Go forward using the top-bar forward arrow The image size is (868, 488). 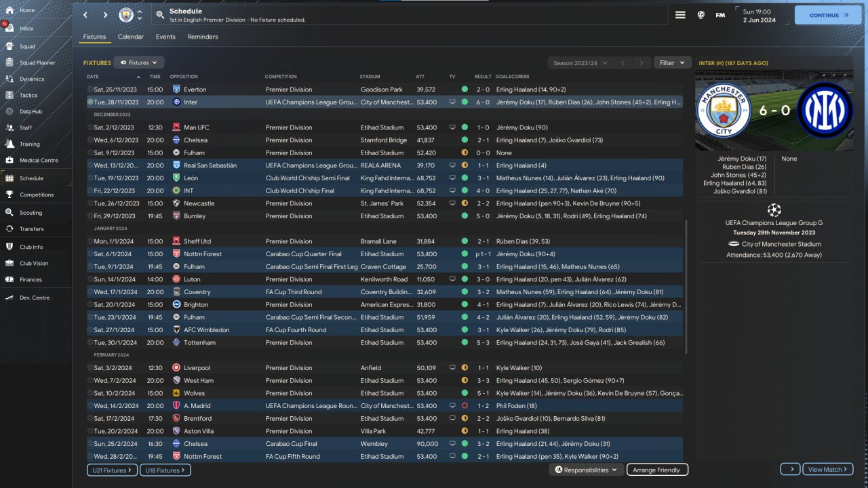pyautogui.click(x=105, y=15)
